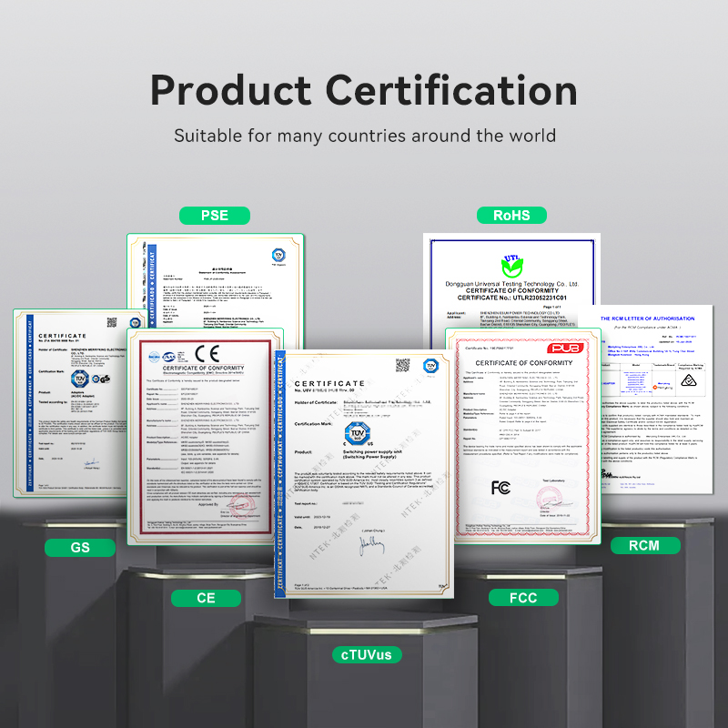Click the green PSE label
728x728 pixels.
pos(215,216)
